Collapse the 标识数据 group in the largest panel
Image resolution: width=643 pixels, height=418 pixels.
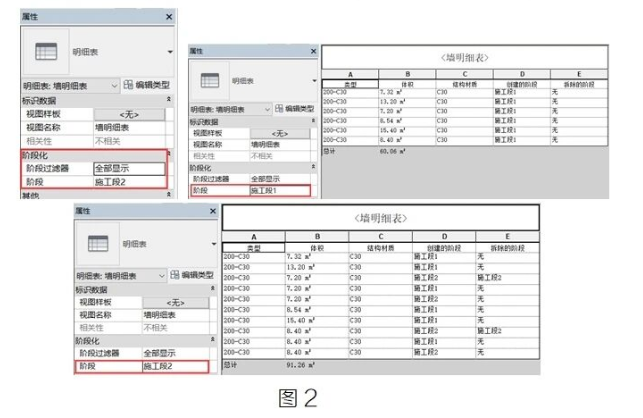coord(169,99)
